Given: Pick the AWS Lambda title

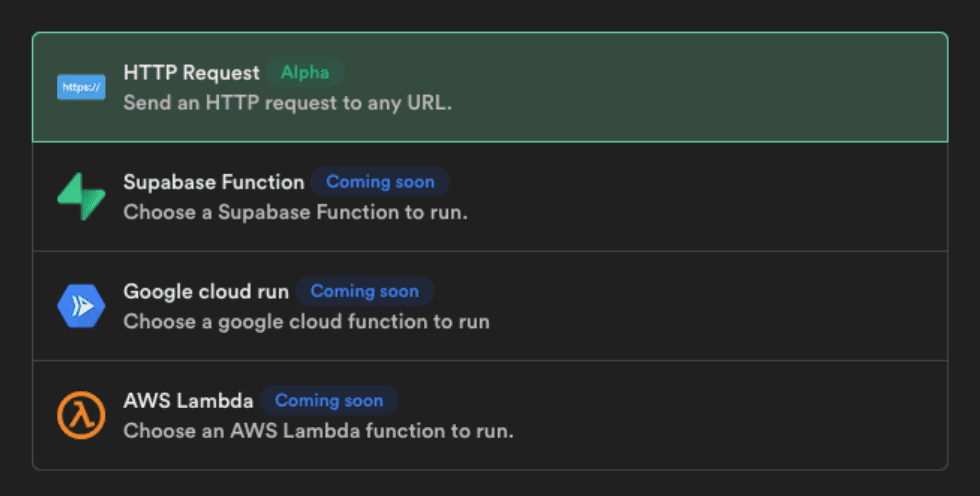Looking at the screenshot, I should coord(188,401).
